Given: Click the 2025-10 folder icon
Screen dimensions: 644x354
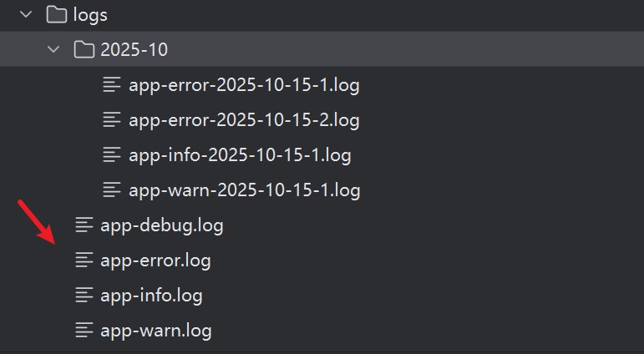Looking at the screenshot, I should click(84, 49).
